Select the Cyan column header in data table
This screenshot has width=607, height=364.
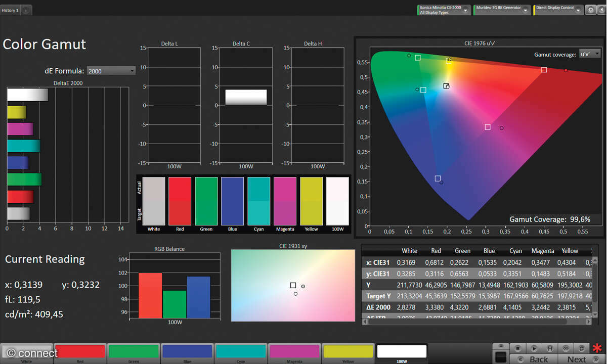coord(515,251)
